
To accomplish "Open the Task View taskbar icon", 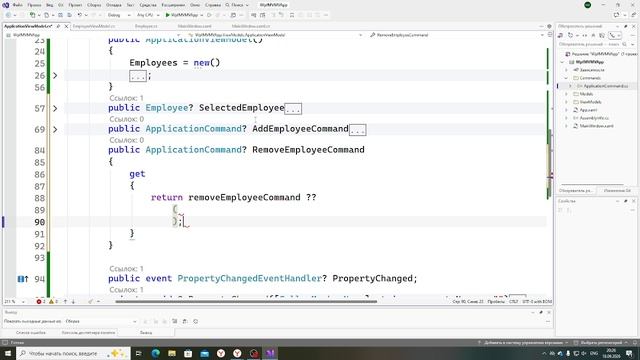I will click(x=139, y=353).
